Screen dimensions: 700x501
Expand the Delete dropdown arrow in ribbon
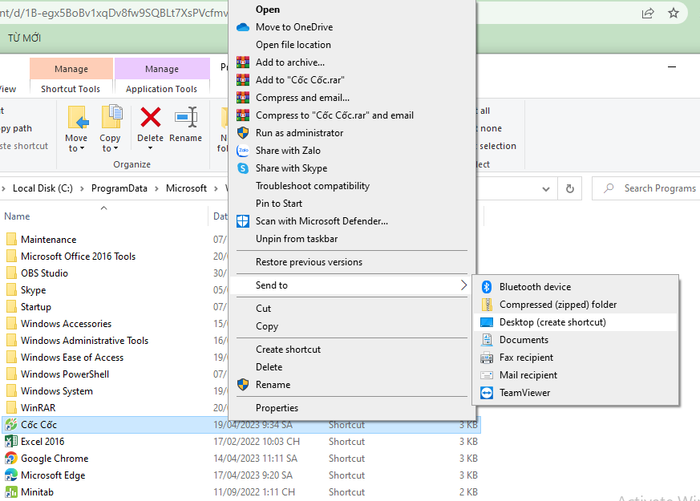pyautogui.click(x=150, y=148)
